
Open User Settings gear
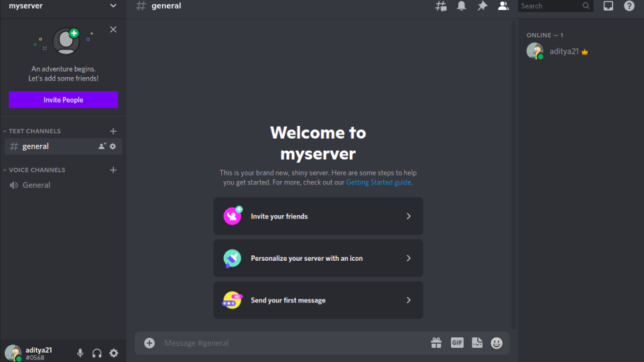click(x=114, y=353)
